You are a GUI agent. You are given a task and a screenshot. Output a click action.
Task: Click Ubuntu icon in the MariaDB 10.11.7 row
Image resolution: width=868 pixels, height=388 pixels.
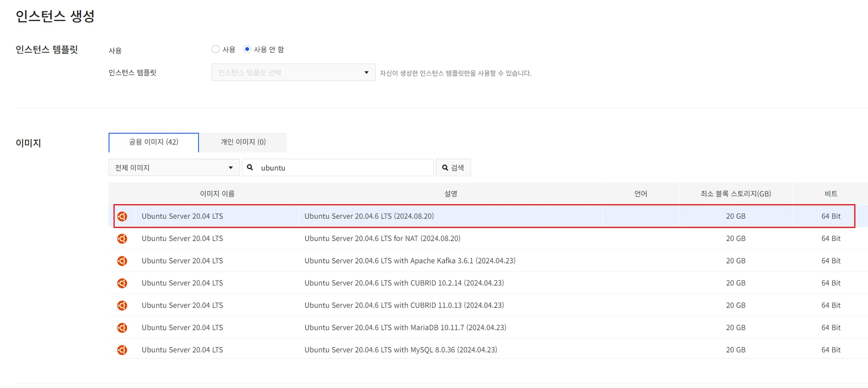[x=122, y=328]
